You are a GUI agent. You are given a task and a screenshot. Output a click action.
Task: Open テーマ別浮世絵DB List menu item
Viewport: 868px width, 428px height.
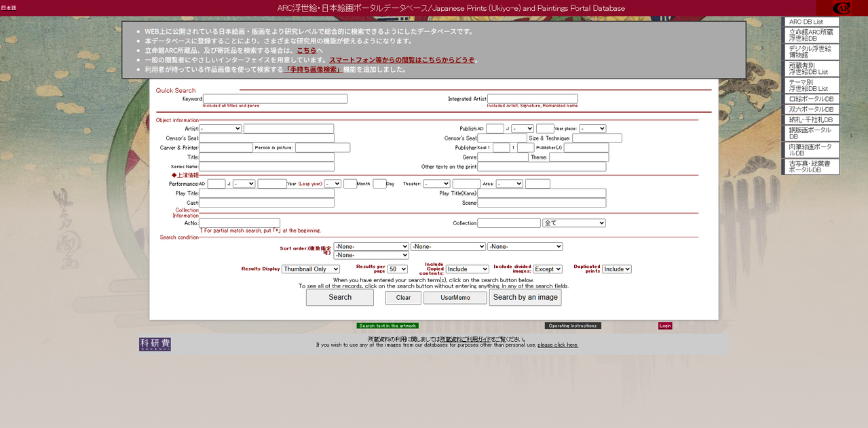(x=810, y=85)
